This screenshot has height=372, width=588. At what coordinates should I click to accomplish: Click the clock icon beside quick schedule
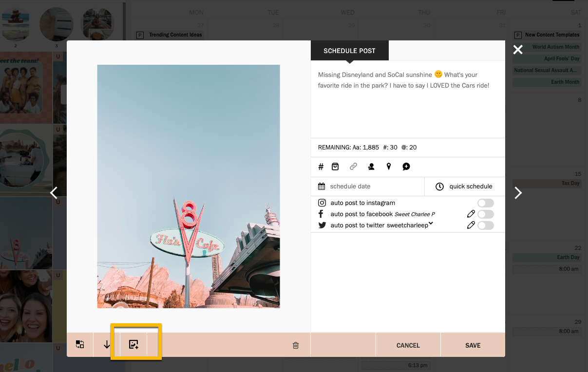(439, 186)
